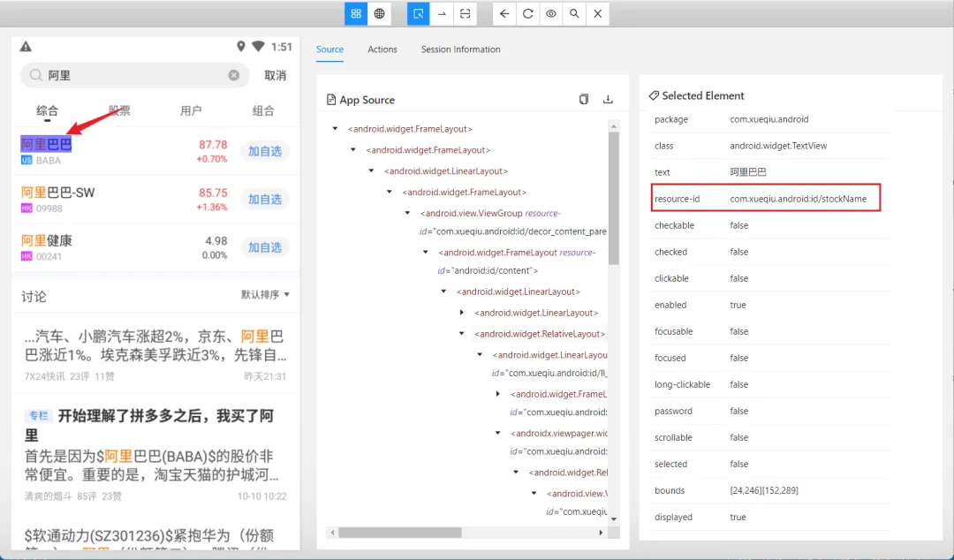Start recording with the eye icon
954x560 pixels.
tap(550, 14)
